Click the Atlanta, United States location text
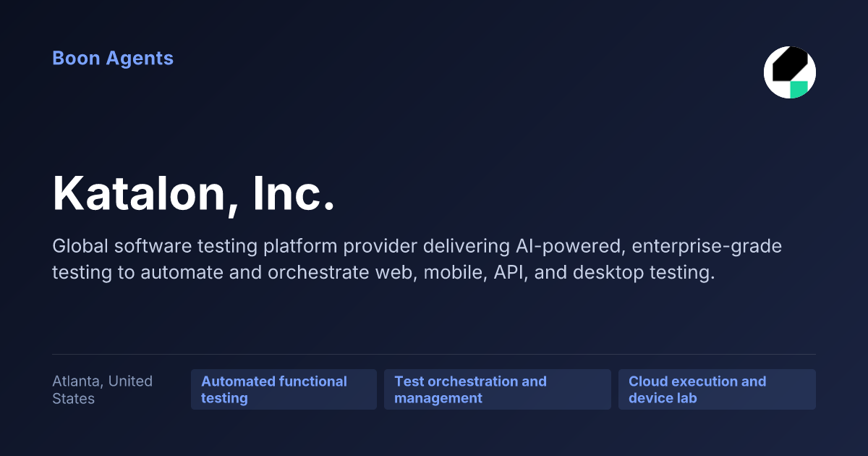The image size is (868, 456). point(103,389)
